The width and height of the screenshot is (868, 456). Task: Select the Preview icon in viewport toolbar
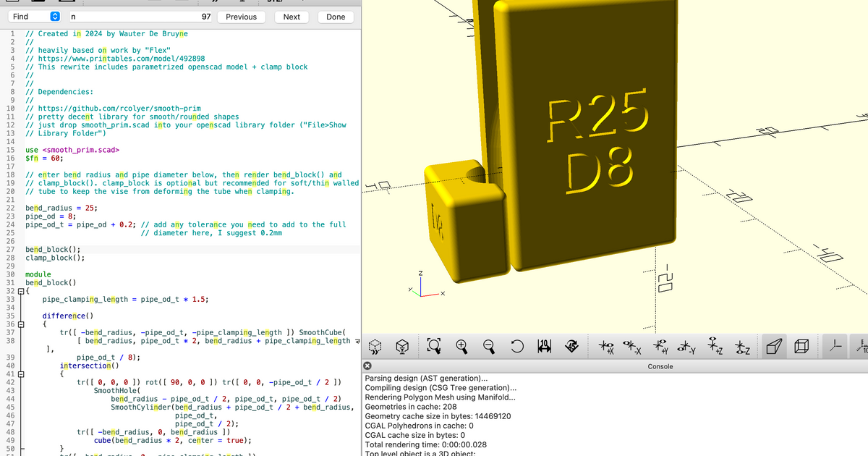pyautogui.click(x=374, y=346)
